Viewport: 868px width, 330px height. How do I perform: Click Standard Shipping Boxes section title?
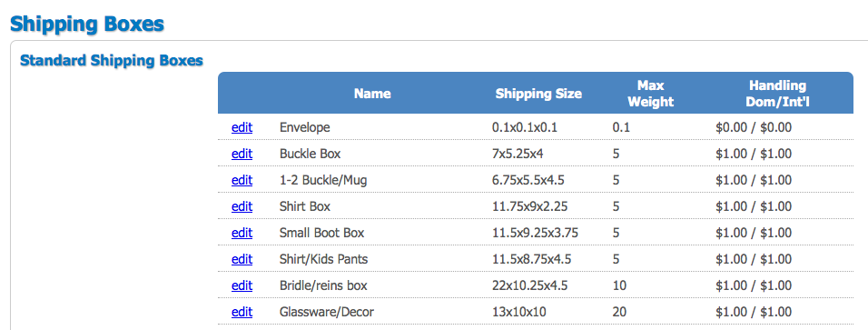112,60
